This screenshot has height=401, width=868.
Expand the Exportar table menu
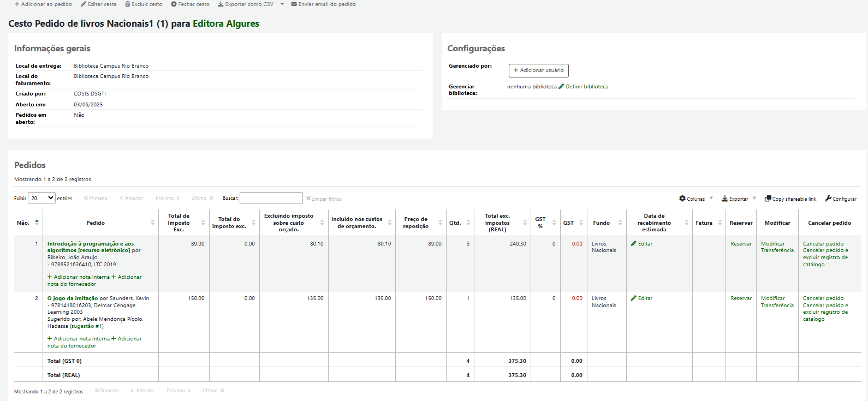click(739, 199)
